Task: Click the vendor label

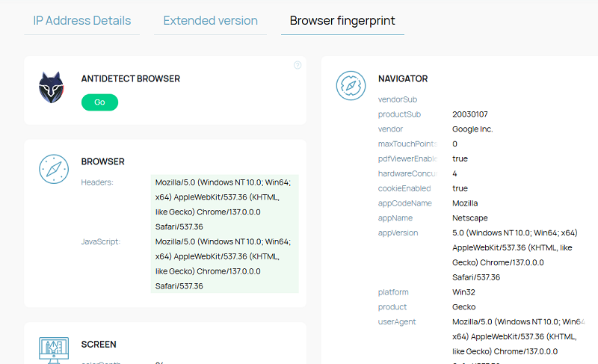Action: (390, 129)
